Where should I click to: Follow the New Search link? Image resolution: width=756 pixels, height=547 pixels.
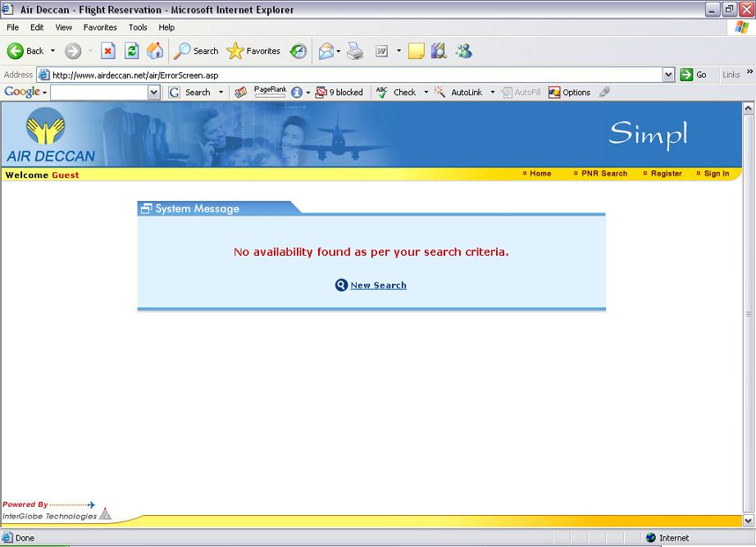click(379, 285)
